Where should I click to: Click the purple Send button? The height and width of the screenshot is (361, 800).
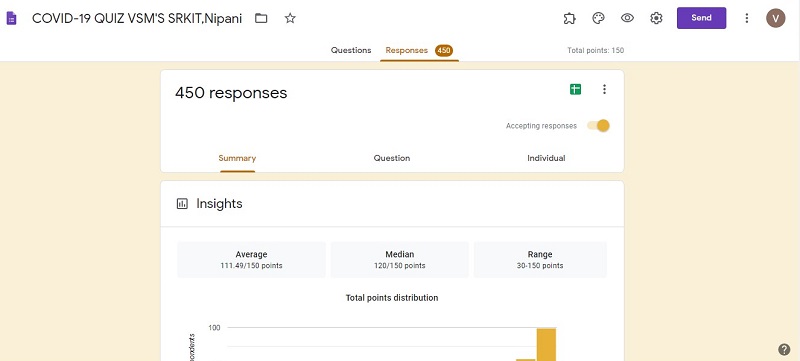702,18
